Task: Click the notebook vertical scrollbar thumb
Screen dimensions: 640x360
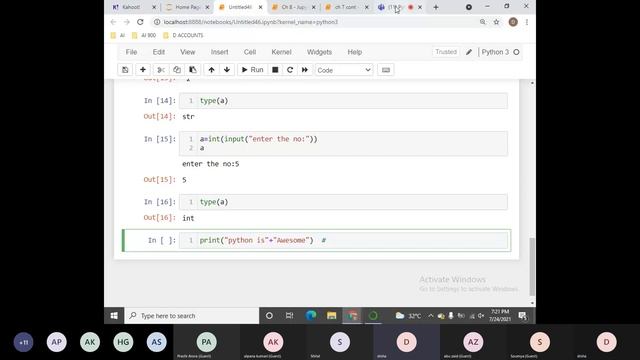Action: (532, 266)
